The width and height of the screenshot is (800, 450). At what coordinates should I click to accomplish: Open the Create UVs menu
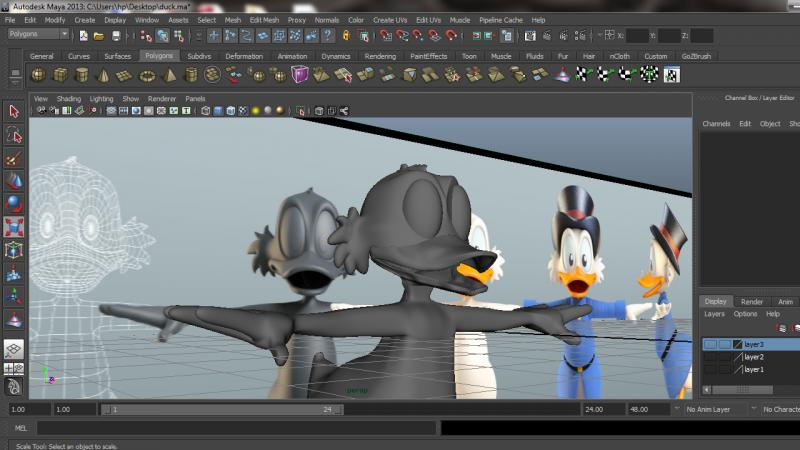coord(390,20)
